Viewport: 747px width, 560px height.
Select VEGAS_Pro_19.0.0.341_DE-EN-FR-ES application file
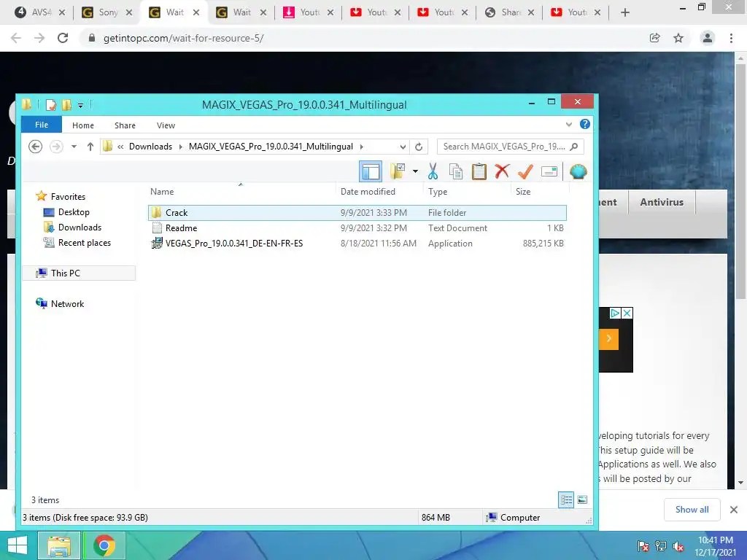pos(357,244)
